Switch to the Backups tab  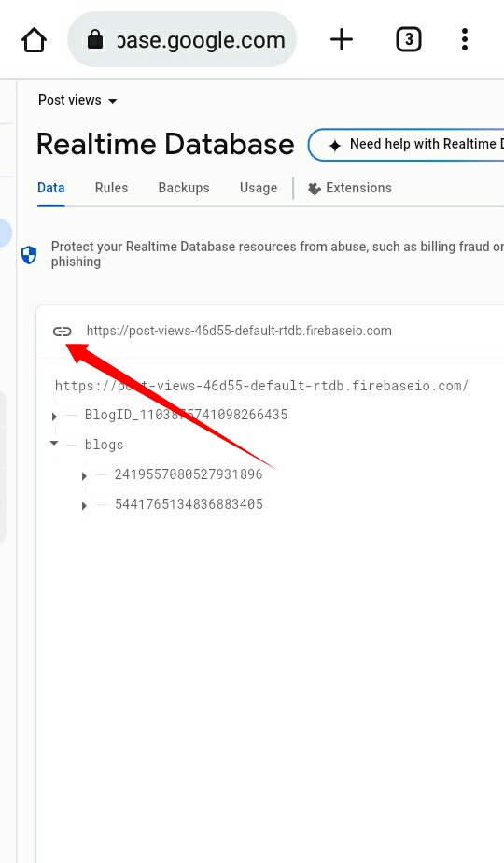184,188
